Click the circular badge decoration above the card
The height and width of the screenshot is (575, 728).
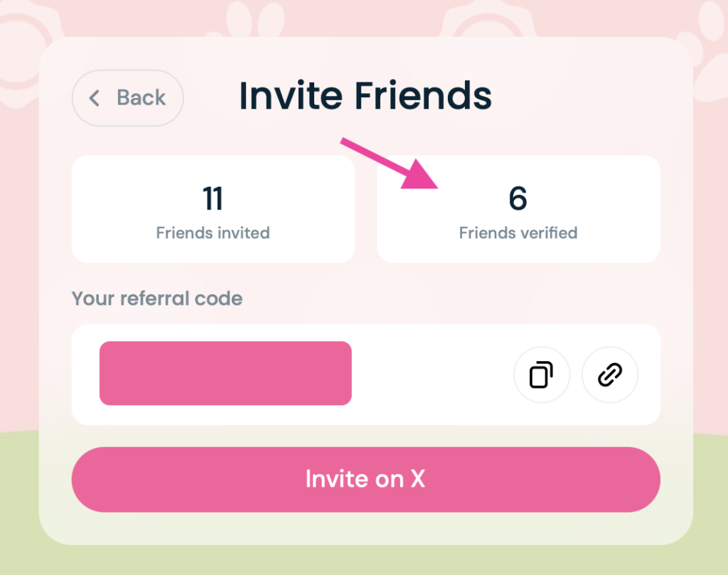coord(483,18)
